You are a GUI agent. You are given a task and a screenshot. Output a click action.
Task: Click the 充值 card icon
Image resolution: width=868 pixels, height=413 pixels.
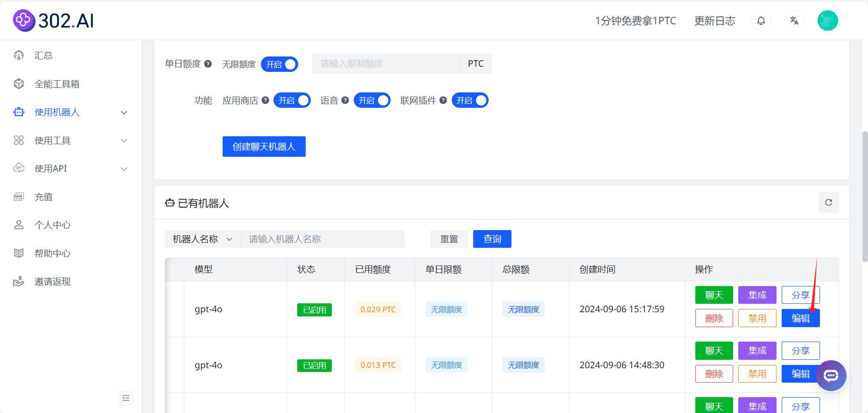tap(19, 197)
